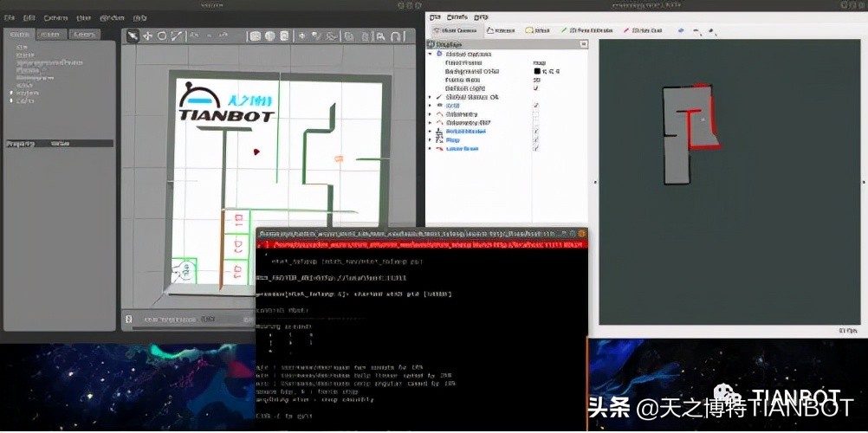Expand the Lights node in Gazebo world tree
Viewport: 868px width, 433px height.
[11, 100]
